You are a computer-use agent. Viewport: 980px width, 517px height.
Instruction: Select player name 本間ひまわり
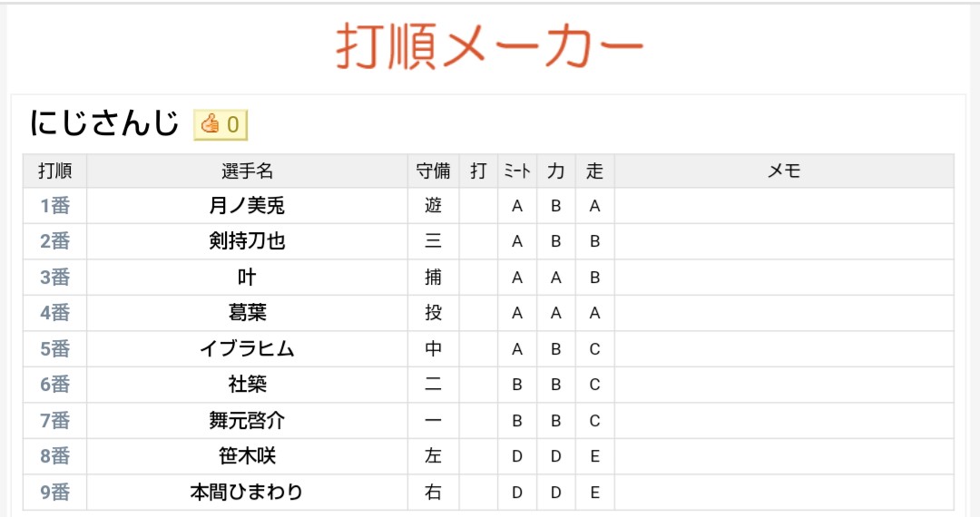(247, 492)
